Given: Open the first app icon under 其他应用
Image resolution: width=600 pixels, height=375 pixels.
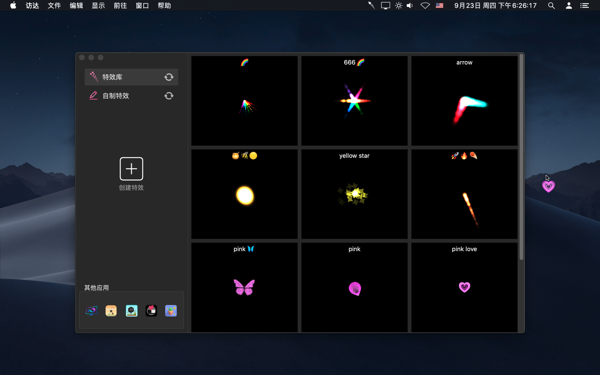Looking at the screenshot, I should coord(91,310).
